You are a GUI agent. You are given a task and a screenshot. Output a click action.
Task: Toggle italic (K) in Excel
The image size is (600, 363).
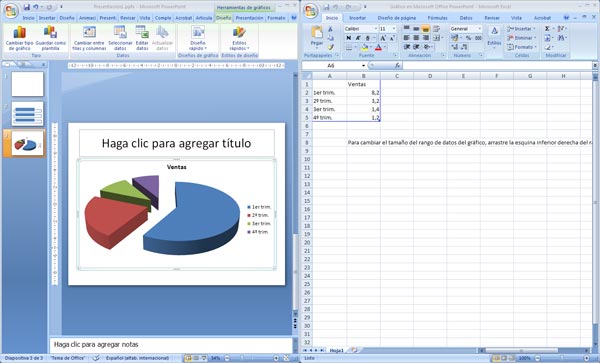tap(358, 38)
